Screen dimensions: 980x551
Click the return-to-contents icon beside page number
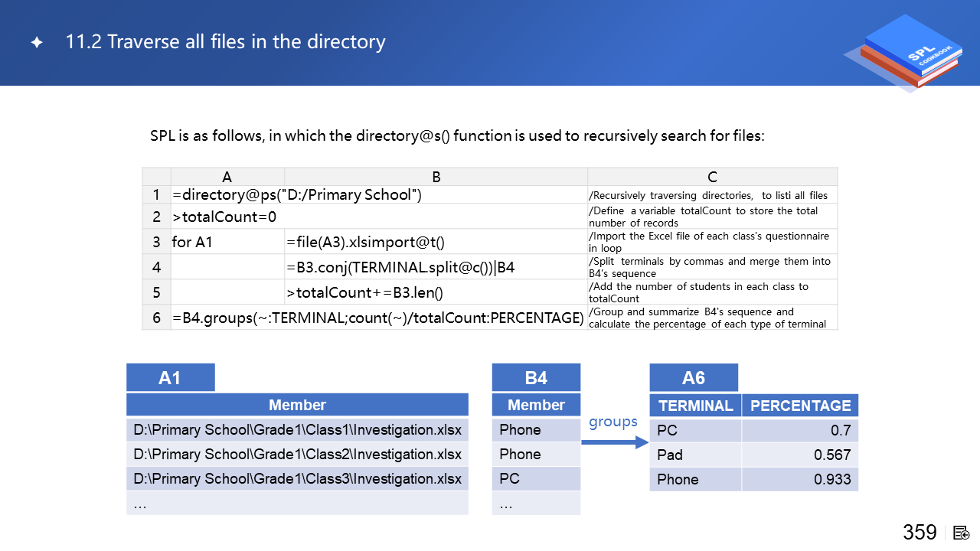(962, 533)
